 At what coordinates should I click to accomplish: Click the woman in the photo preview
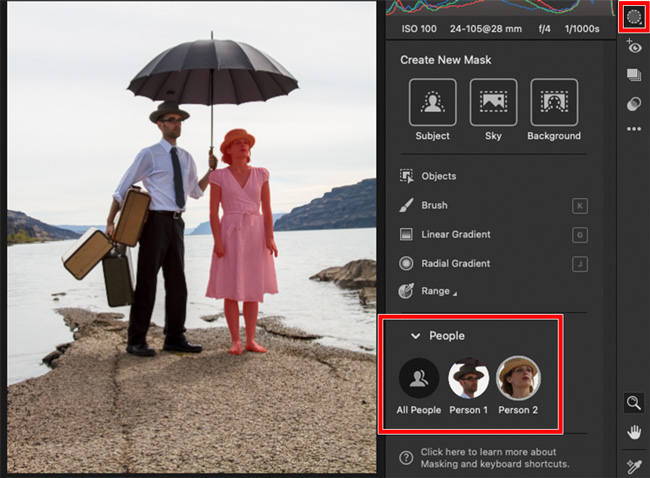242,240
